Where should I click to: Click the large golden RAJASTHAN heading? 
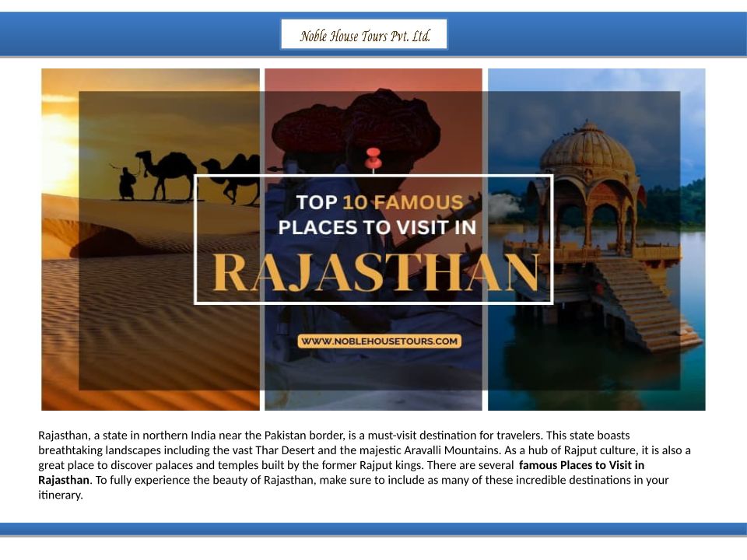coord(375,272)
